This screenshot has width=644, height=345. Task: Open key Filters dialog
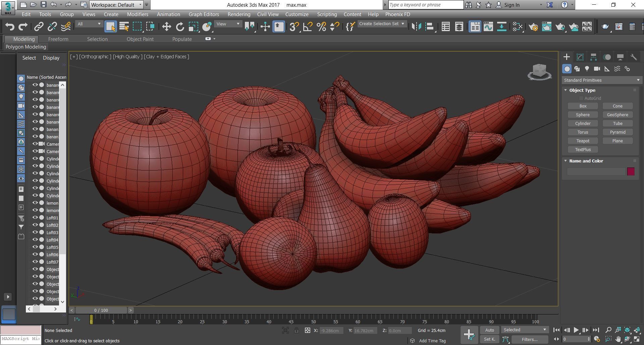[x=530, y=339]
